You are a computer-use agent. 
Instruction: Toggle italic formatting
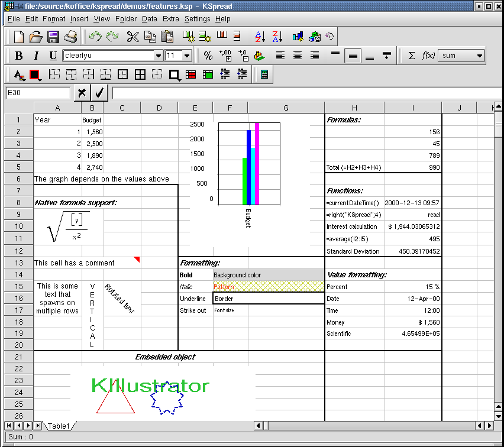coord(36,56)
